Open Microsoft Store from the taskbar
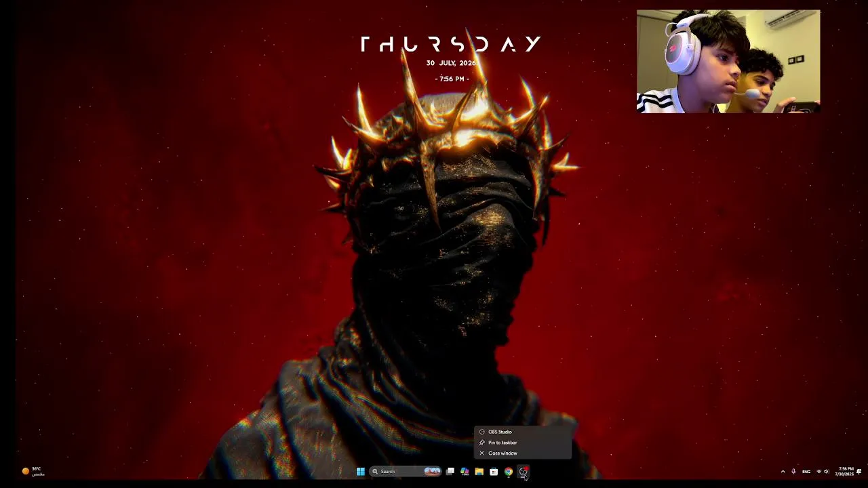868x488 pixels. tap(494, 472)
